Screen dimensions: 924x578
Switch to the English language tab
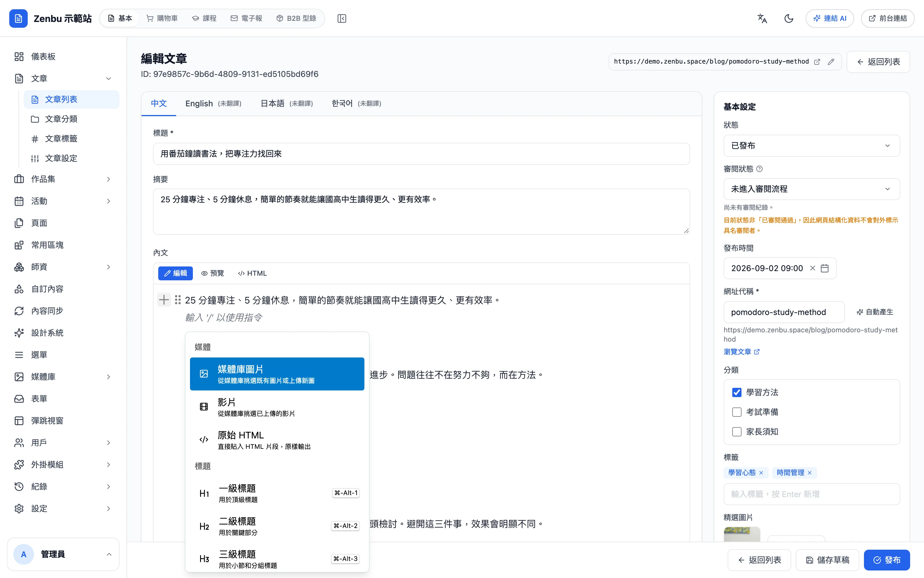tap(213, 103)
